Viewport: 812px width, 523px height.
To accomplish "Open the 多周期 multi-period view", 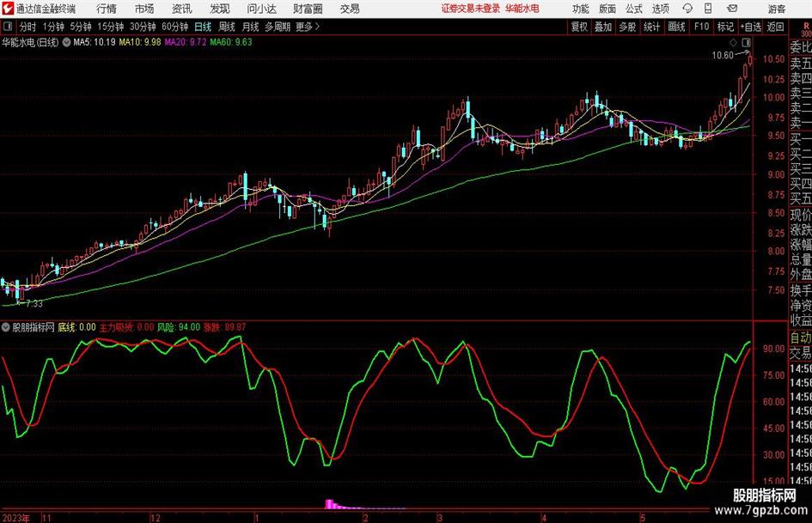I will pyautogui.click(x=278, y=27).
